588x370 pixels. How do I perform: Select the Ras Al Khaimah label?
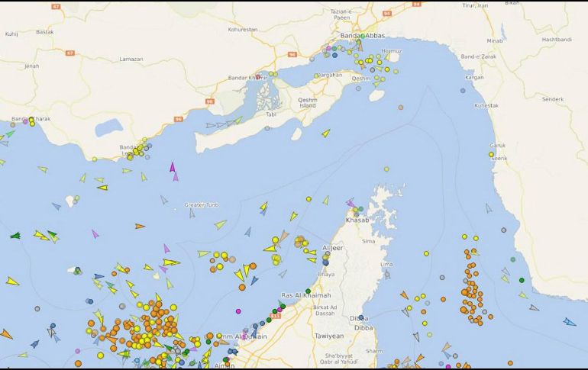point(306,295)
